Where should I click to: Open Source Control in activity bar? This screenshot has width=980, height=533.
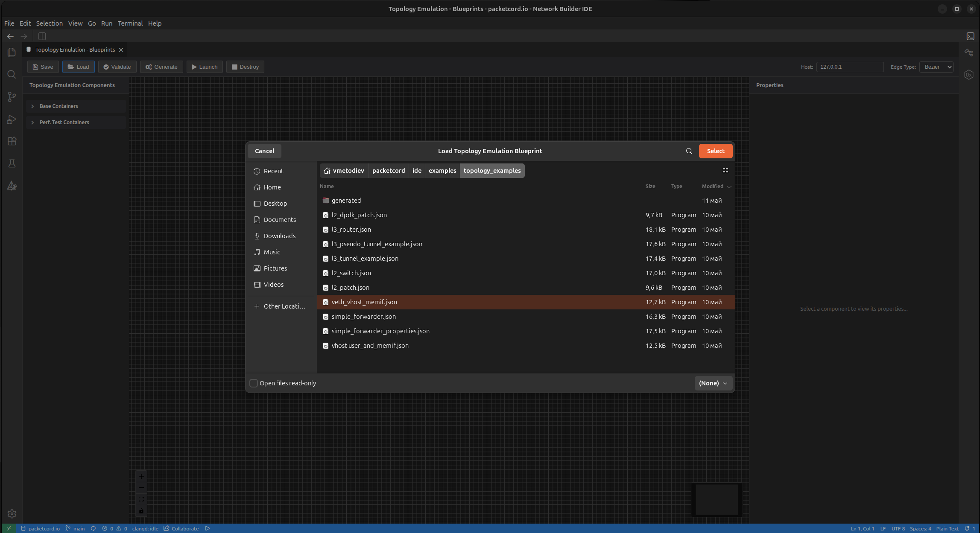pos(12,97)
